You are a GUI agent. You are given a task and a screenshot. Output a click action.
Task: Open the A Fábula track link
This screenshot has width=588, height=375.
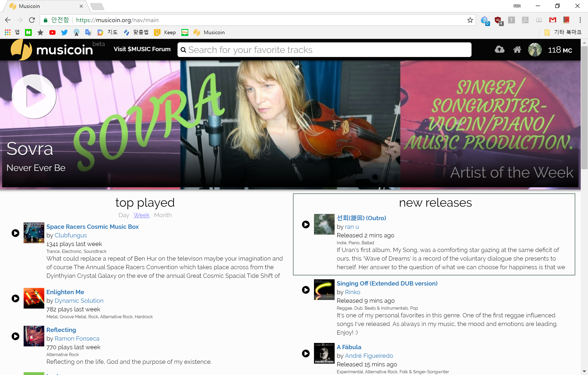click(x=349, y=347)
